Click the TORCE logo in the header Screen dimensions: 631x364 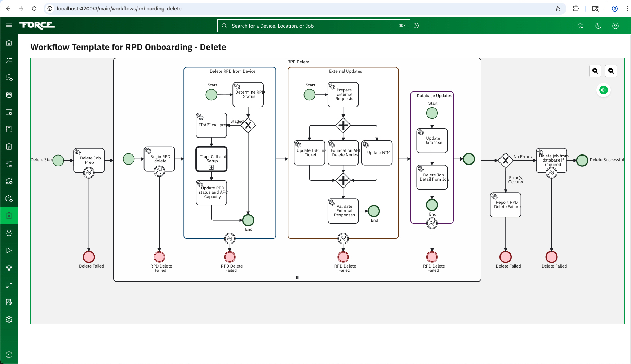pos(37,26)
